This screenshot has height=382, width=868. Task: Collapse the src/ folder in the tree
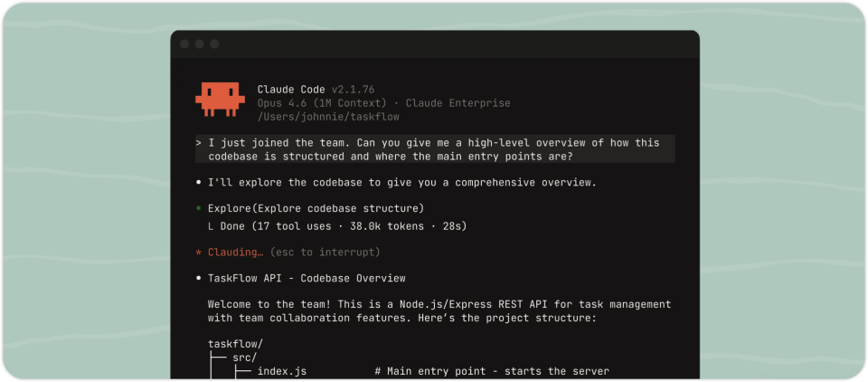pyautogui.click(x=244, y=358)
